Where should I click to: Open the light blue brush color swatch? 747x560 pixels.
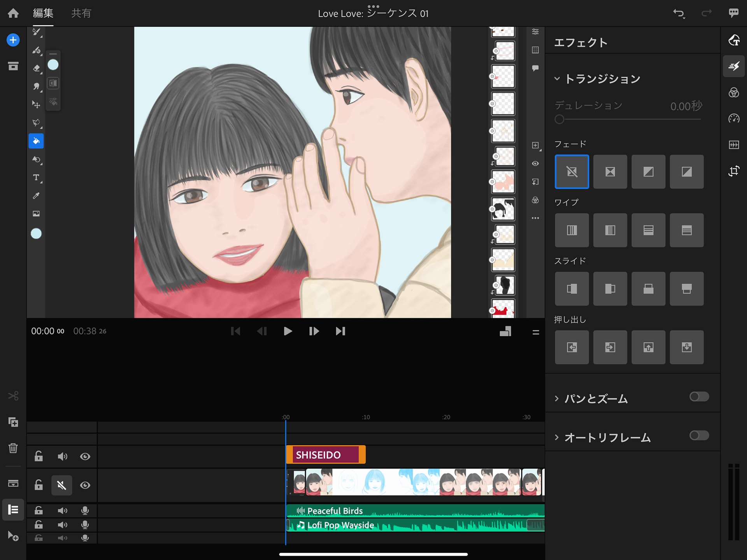(53, 65)
